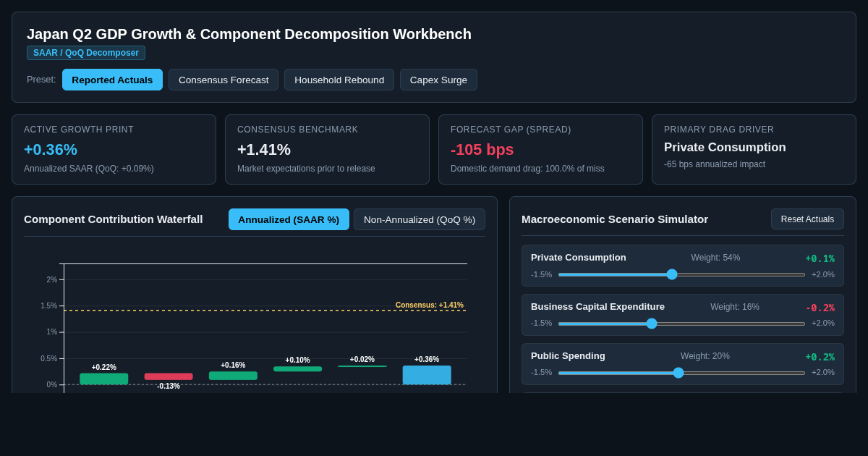868x456 pixels.
Task: Adjust the Public Spending slider
Action: [x=681, y=373]
